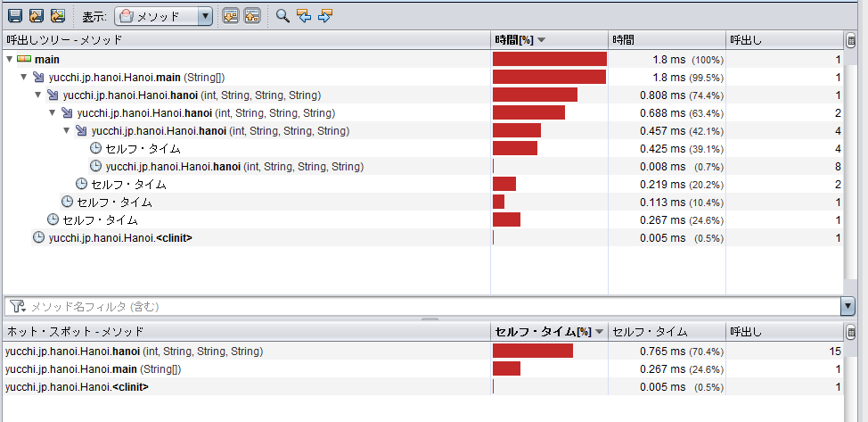
Task: Click the find next right arrow
Action: (x=325, y=16)
